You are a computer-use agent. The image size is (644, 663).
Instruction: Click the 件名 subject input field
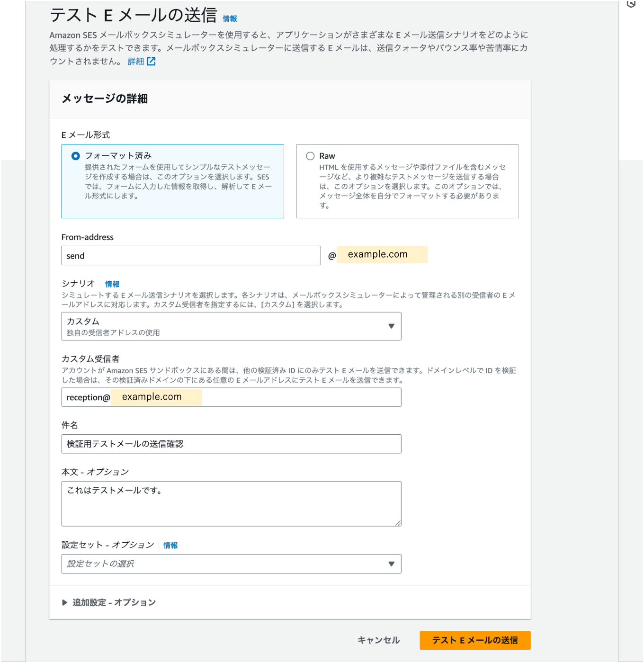pos(231,444)
